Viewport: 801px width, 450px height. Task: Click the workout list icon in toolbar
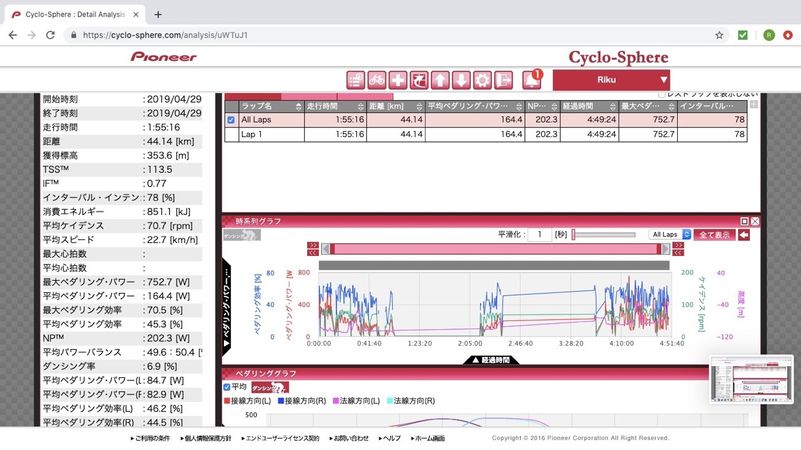(355, 80)
